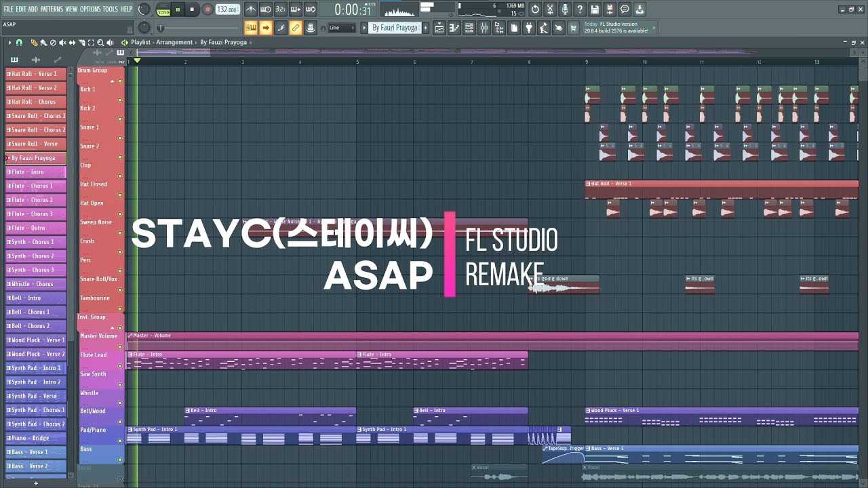Expand the FL Studio version news arrow
This screenshot has width=868, height=488.
[654, 28]
